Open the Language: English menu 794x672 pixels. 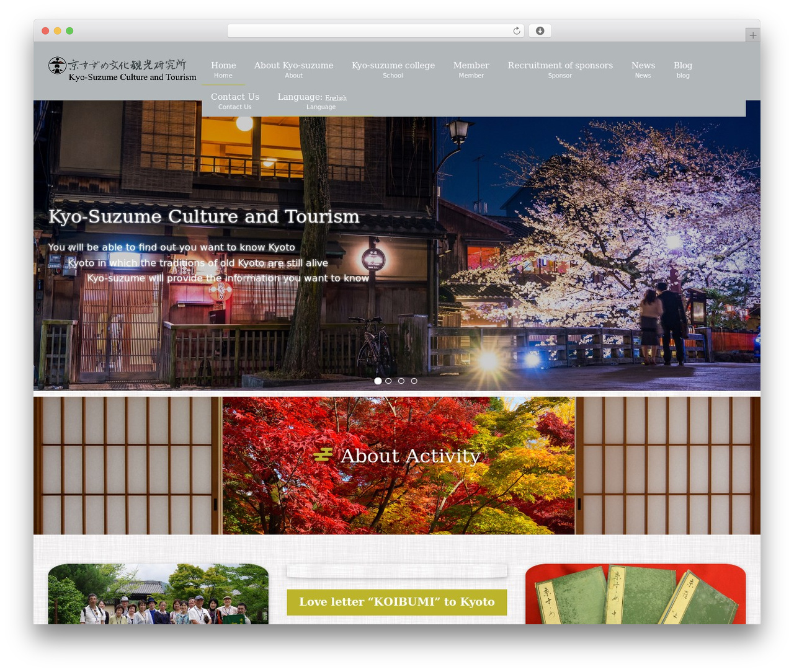(312, 101)
